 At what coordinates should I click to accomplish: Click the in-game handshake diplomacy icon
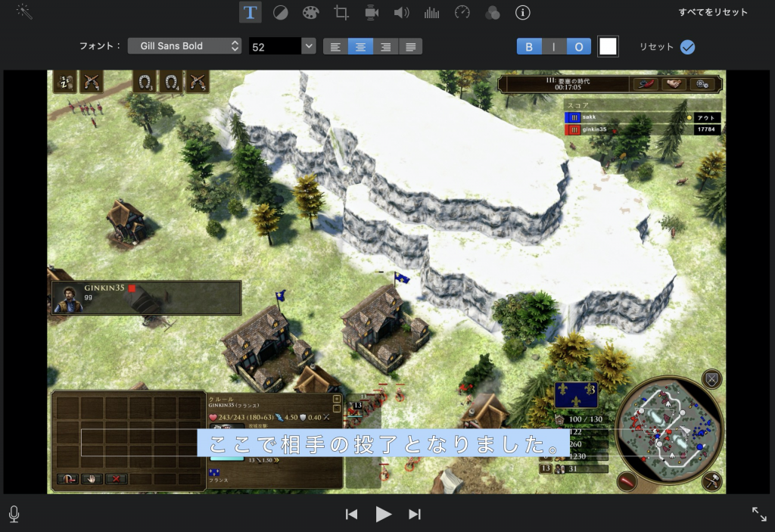674,84
